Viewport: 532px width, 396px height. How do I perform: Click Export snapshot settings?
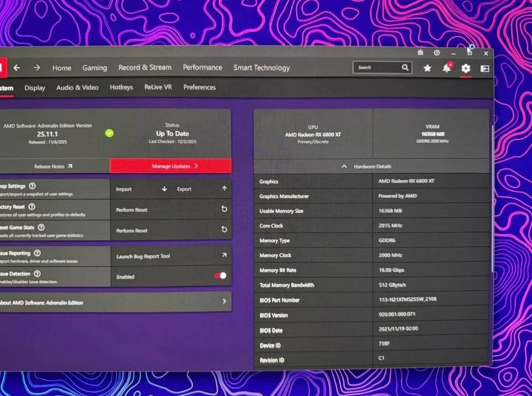[x=184, y=189]
